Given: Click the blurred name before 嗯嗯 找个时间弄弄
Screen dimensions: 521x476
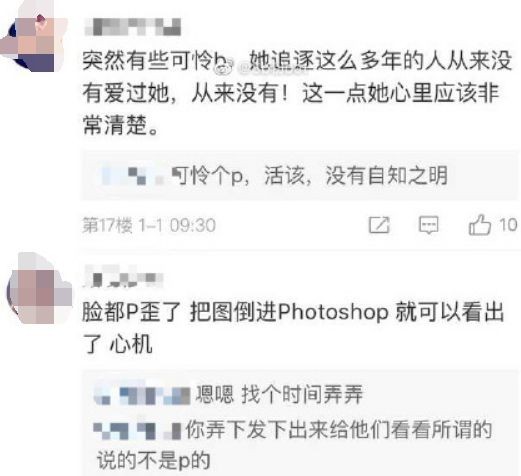Looking at the screenshot, I should click(142, 395).
